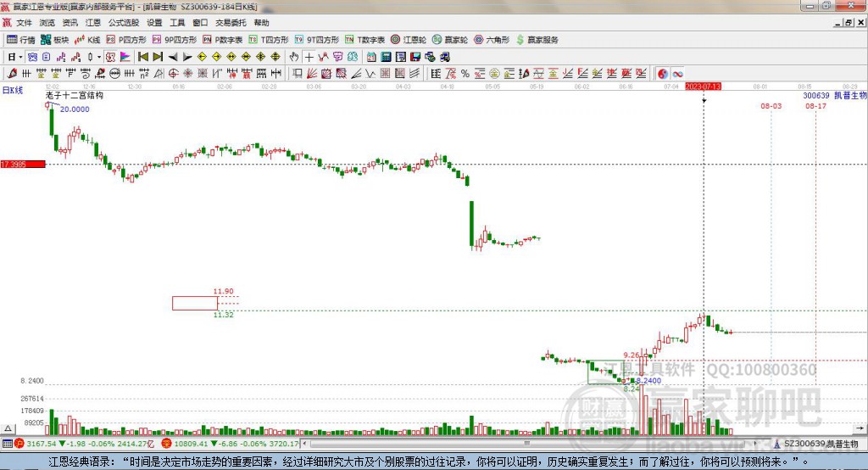This screenshot has height=470, width=868.
Task: Click the floppy disk save icon
Action: (x=415, y=57)
